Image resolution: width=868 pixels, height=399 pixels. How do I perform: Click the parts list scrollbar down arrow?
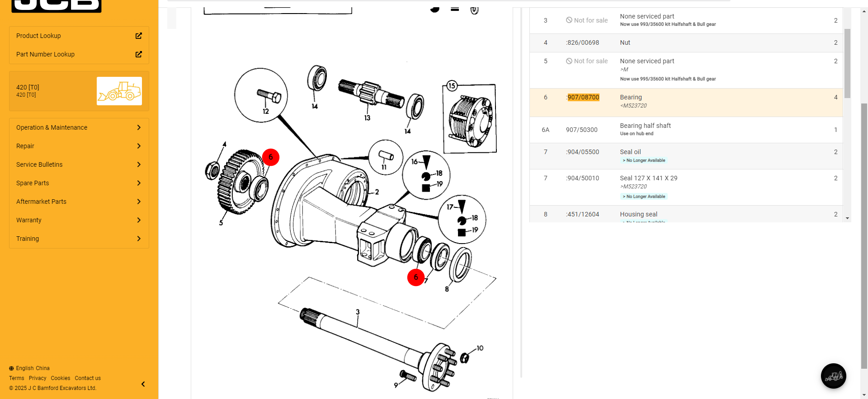point(847,218)
